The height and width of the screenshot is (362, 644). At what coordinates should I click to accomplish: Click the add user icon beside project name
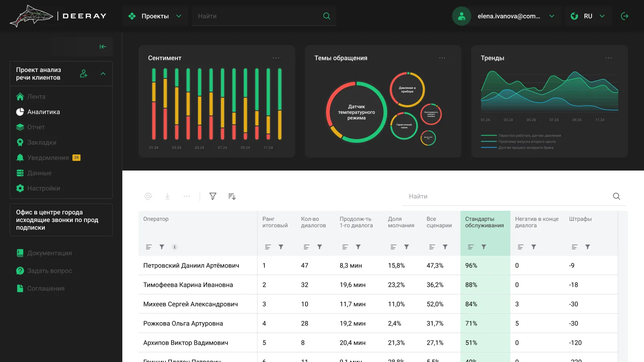(x=84, y=74)
